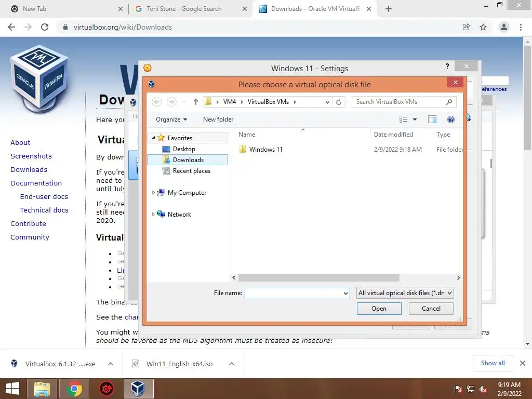Collapse the Favorites group
Image resolution: width=532 pixels, height=399 pixels.
coord(153,138)
